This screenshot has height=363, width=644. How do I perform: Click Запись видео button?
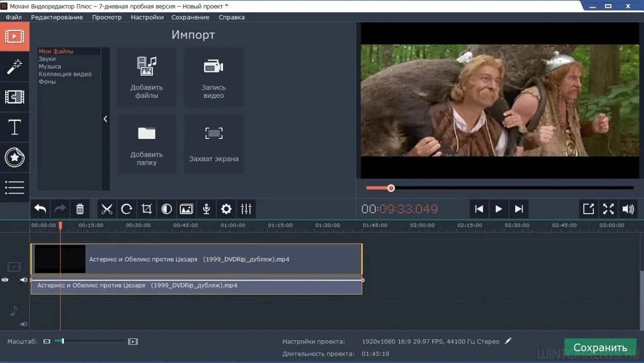(x=214, y=77)
